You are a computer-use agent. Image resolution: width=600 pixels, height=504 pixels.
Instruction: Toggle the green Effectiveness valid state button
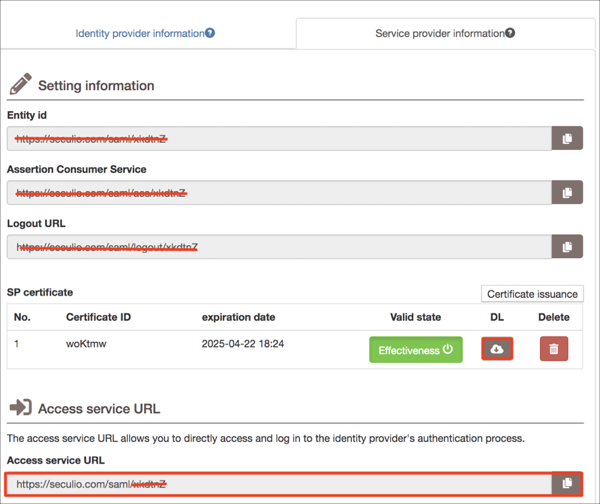click(x=415, y=350)
